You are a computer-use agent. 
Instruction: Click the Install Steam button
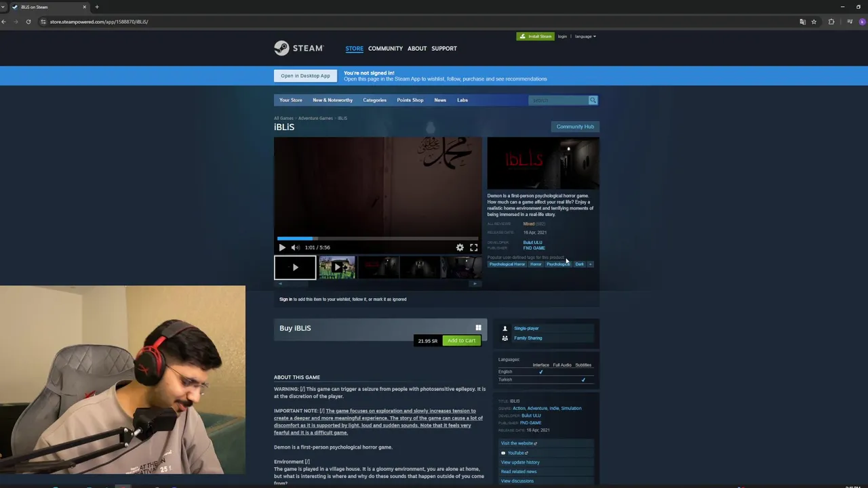tap(535, 37)
